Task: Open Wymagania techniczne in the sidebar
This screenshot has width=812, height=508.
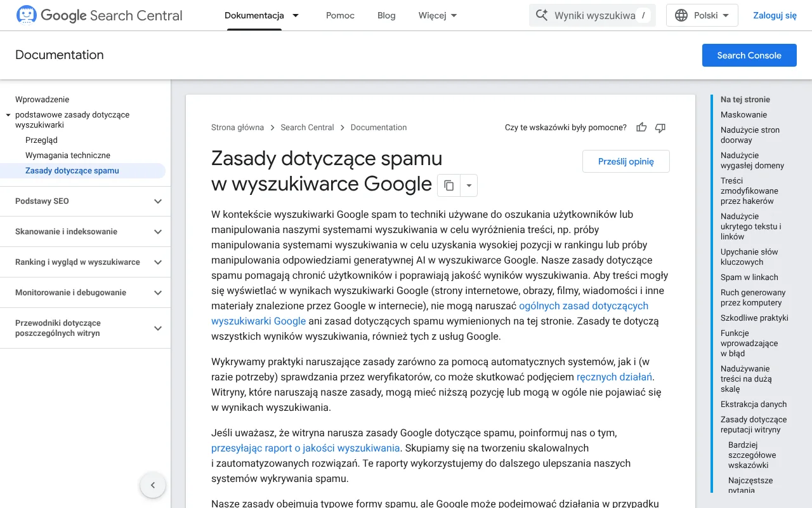Action: pos(68,156)
